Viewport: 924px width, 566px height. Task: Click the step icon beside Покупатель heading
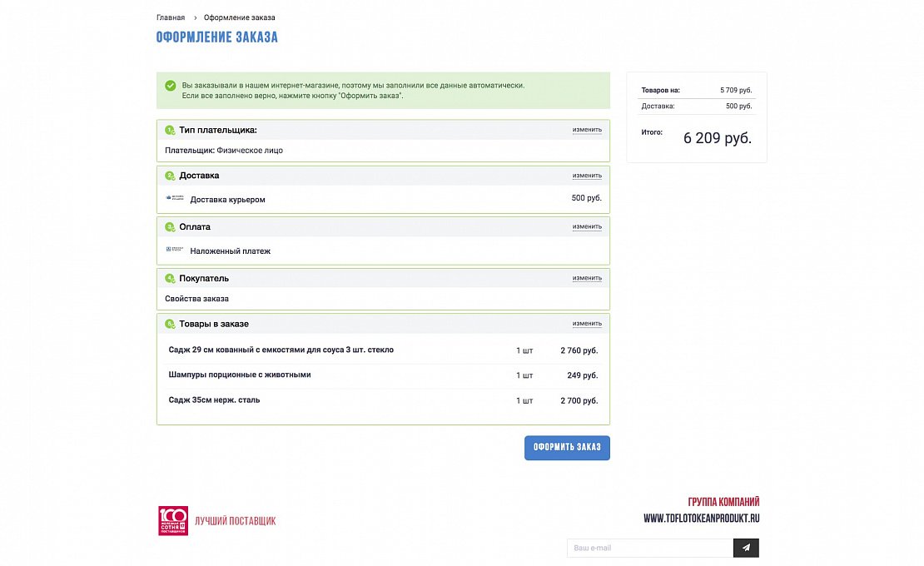click(x=170, y=278)
